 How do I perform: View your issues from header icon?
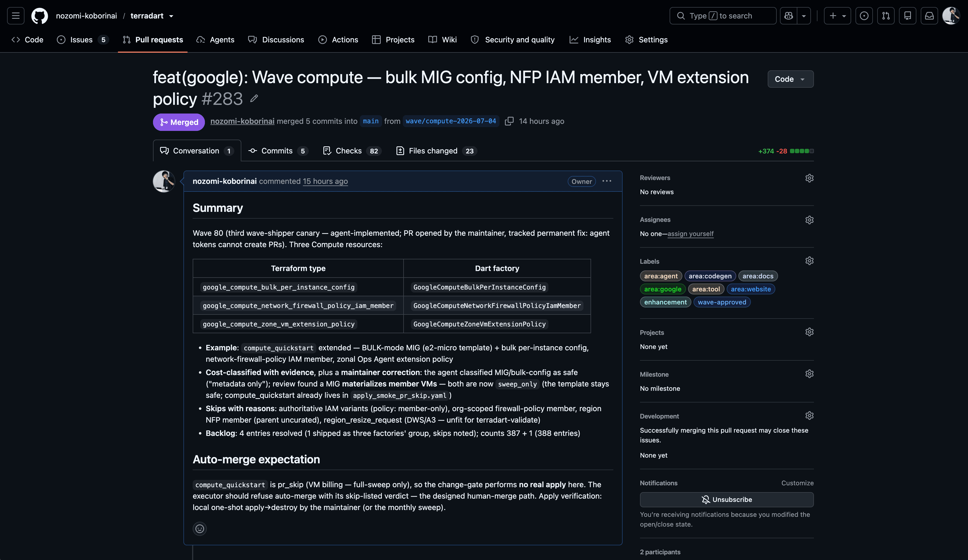coord(864,16)
